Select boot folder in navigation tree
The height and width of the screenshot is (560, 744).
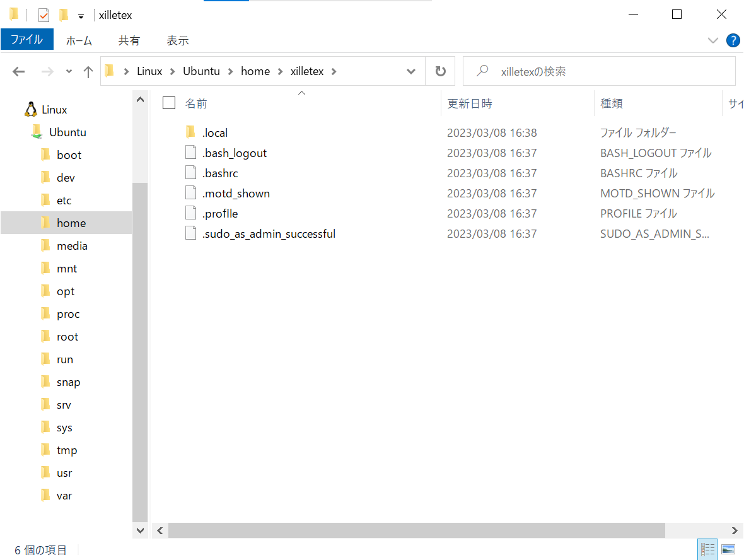(x=69, y=155)
